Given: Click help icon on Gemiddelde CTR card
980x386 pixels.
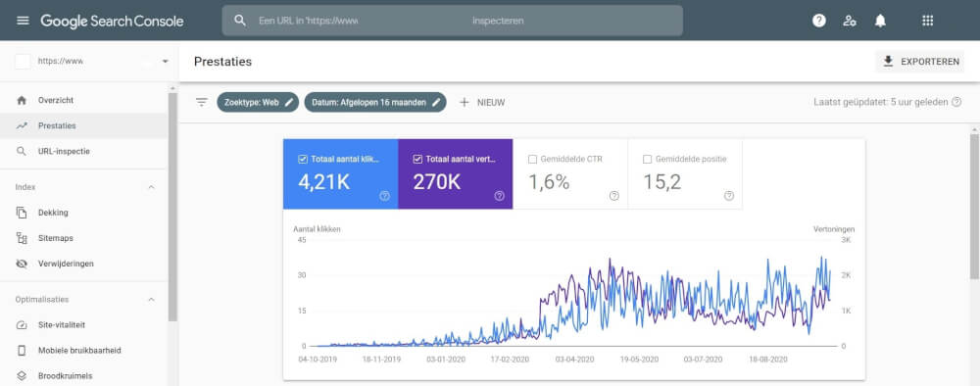Looking at the screenshot, I should [614, 196].
